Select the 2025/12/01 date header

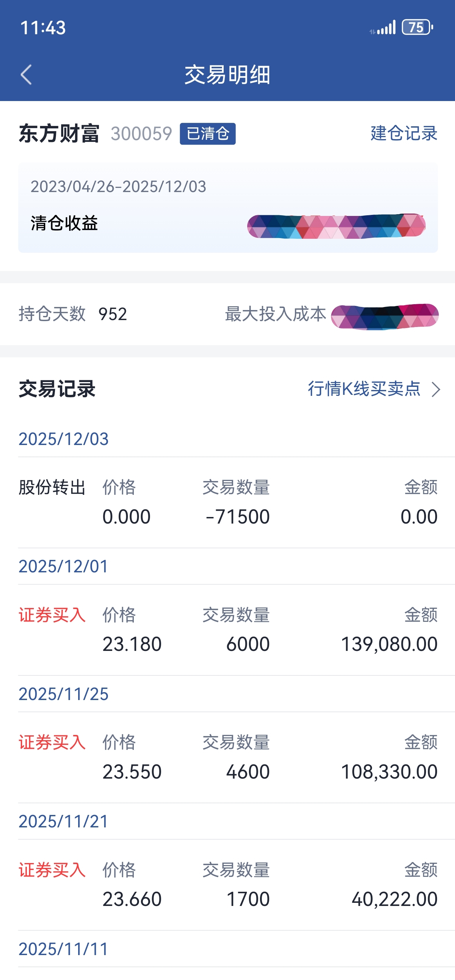pos(64,566)
